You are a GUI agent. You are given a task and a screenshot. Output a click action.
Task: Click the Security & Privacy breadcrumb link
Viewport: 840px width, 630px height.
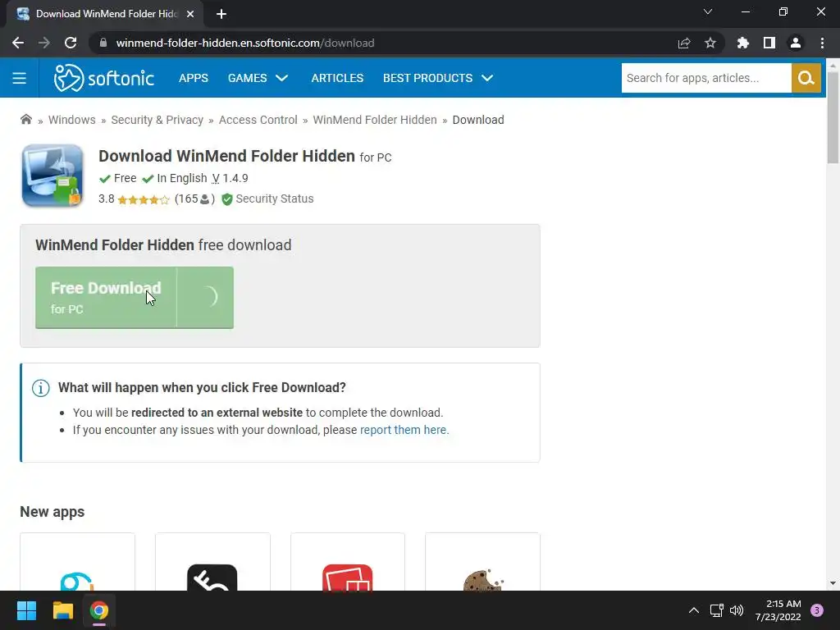pos(157,120)
